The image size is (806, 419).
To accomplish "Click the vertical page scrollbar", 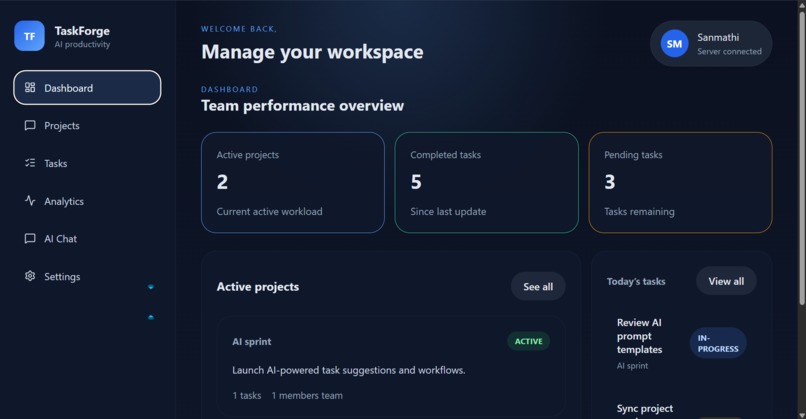I will (802, 159).
